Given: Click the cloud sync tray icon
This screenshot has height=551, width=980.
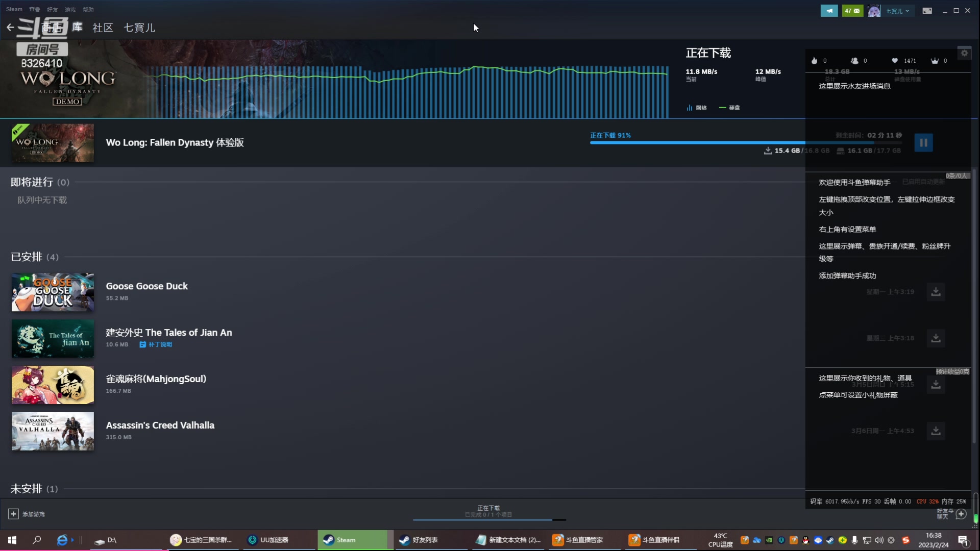Looking at the screenshot, I should [756, 540].
